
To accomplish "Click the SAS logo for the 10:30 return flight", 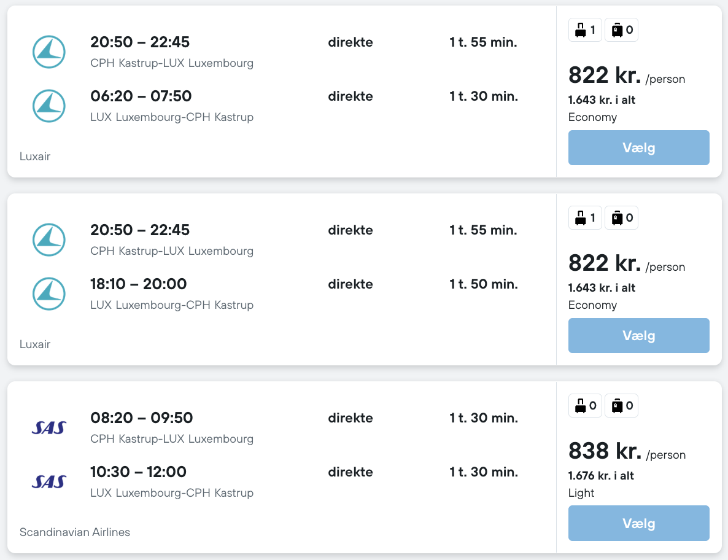I will (x=48, y=481).
